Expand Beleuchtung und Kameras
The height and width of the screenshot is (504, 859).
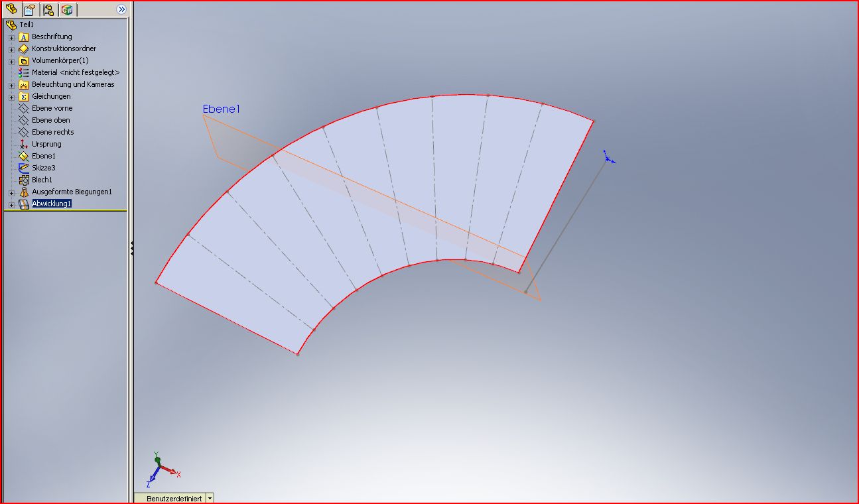[x=11, y=85]
